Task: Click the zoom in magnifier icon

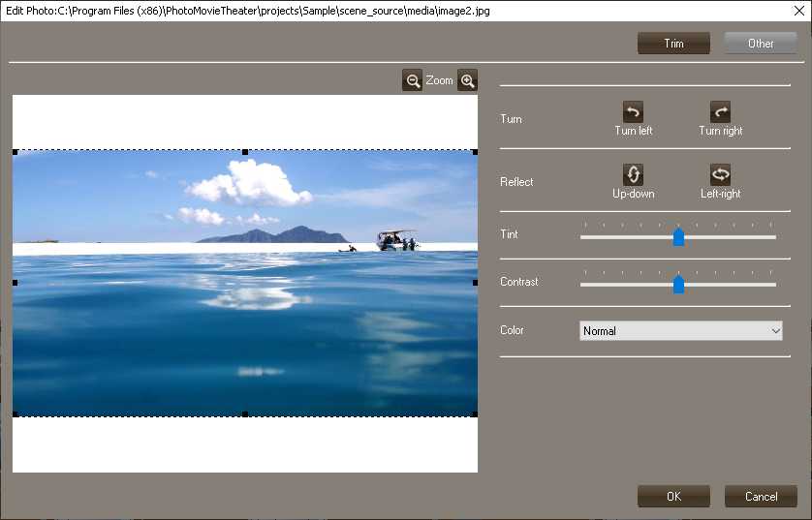Action: pos(467,80)
